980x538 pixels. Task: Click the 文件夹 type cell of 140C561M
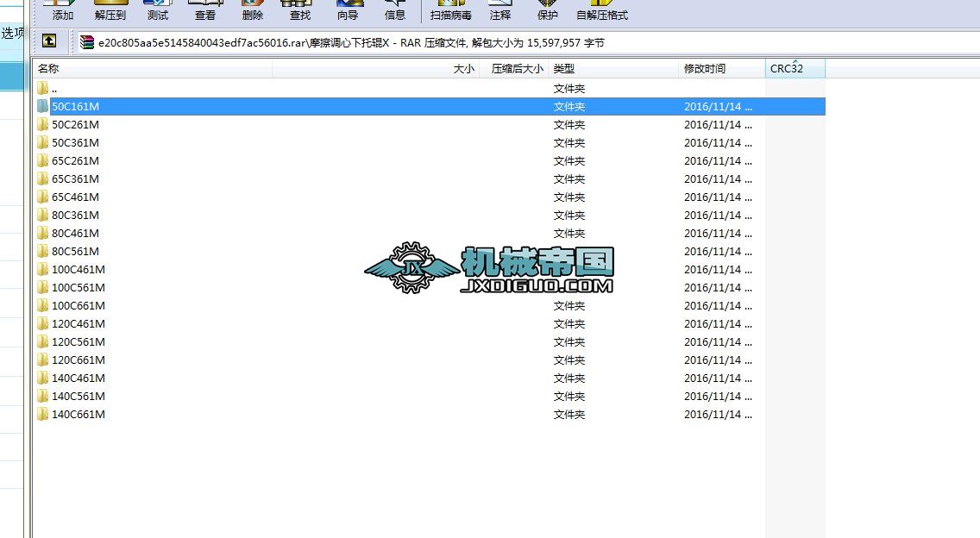click(x=569, y=397)
